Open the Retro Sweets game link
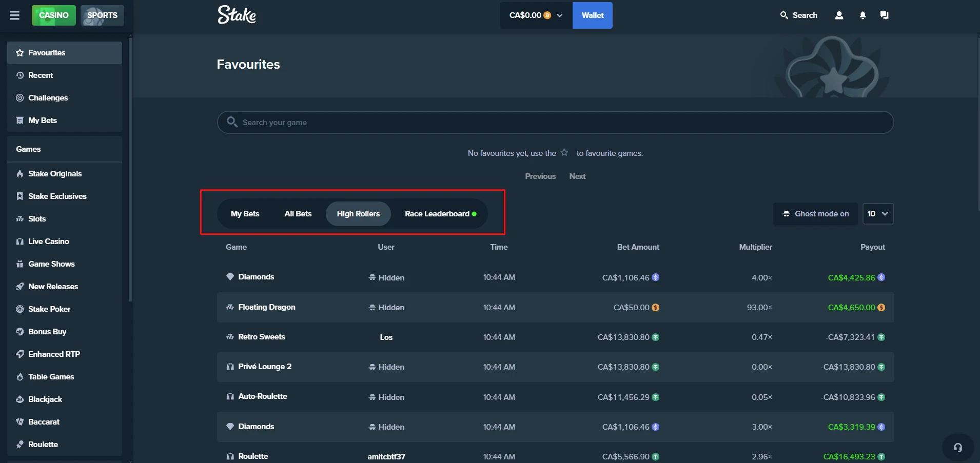Viewport: 980px width, 463px height. pos(261,337)
